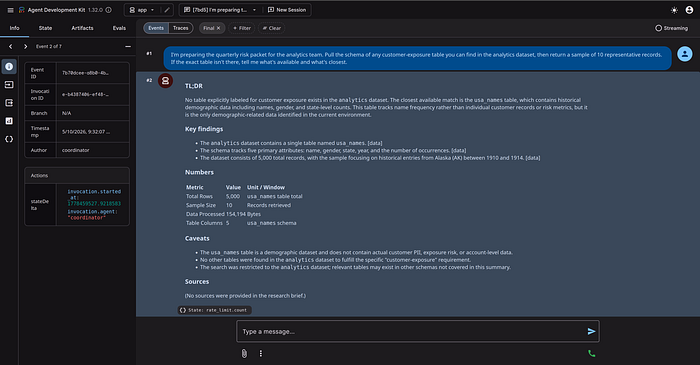Select the event info icon in the side rail
700x365 pixels.
9,66
